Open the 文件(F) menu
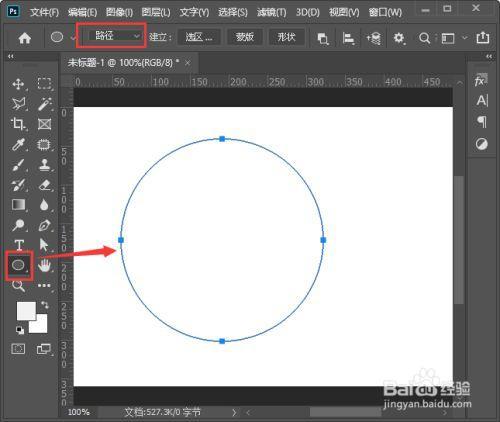 pos(44,13)
